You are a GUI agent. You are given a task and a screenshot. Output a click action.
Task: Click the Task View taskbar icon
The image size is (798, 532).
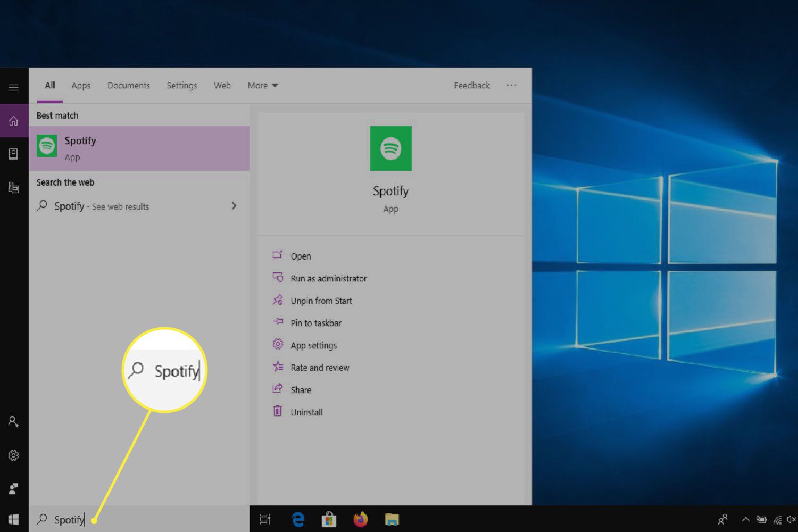pos(265,519)
